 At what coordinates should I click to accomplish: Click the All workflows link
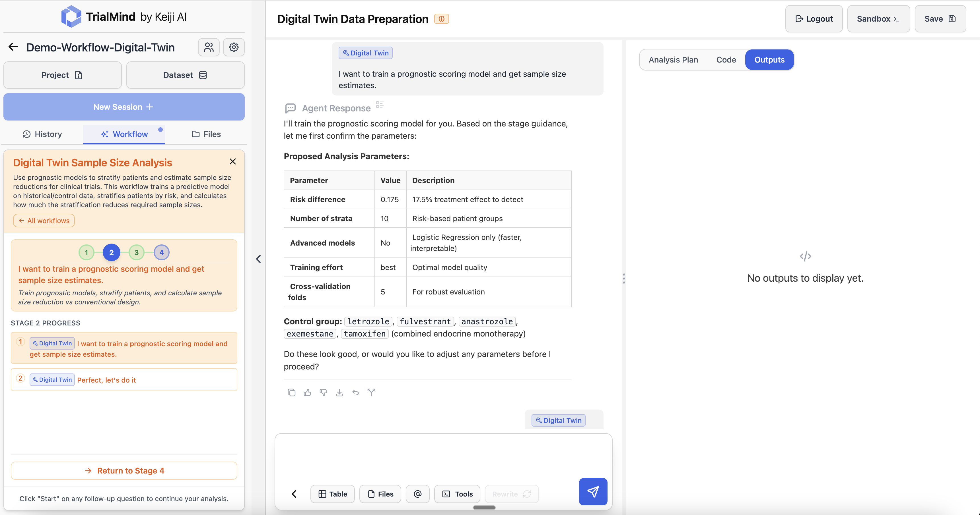pos(44,221)
